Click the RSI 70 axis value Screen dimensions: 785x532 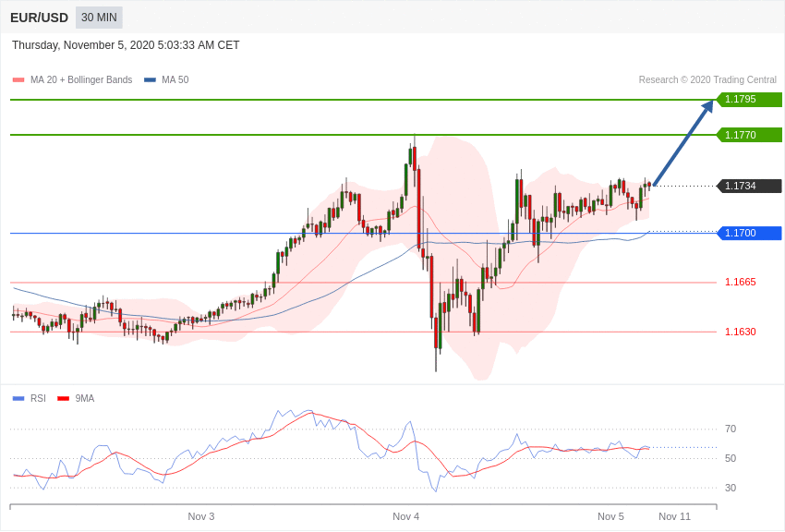coord(731,429)
